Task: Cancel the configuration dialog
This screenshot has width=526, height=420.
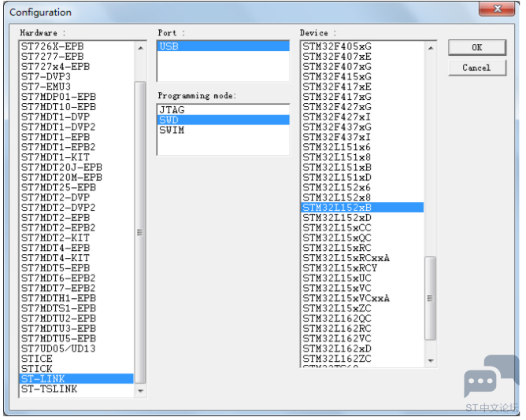Action: [x=476, y=68]
